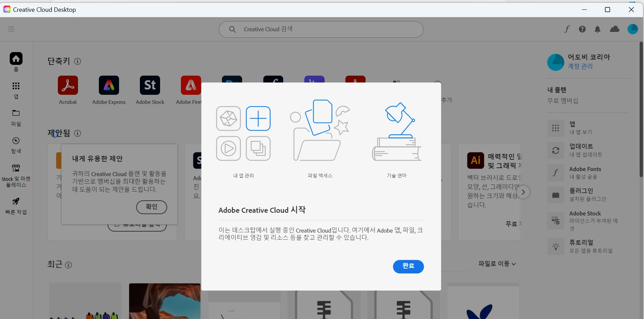The image size is (644, 319).
Task: Open 튜토리얼 lightbulb item in right panel
Action: click(588, 246)
